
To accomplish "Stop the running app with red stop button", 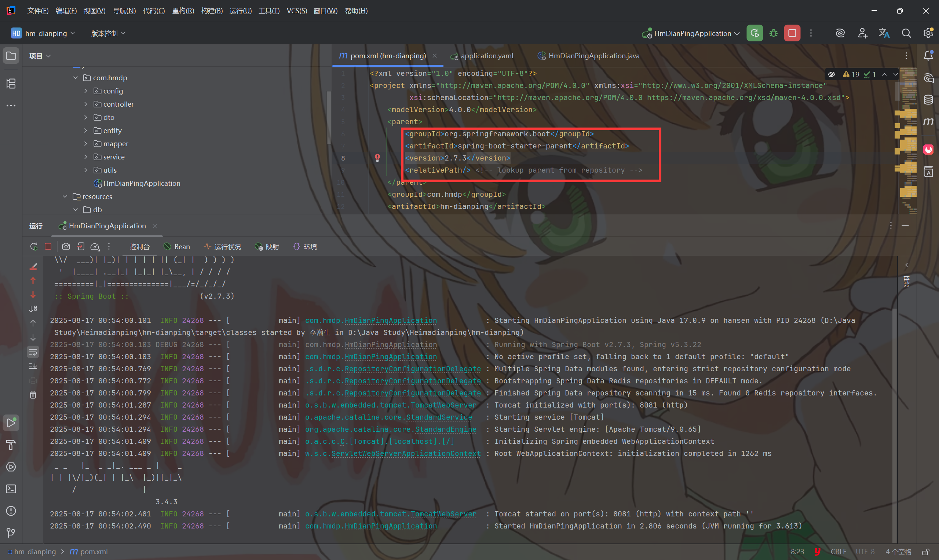I will [x=792, y=33].
